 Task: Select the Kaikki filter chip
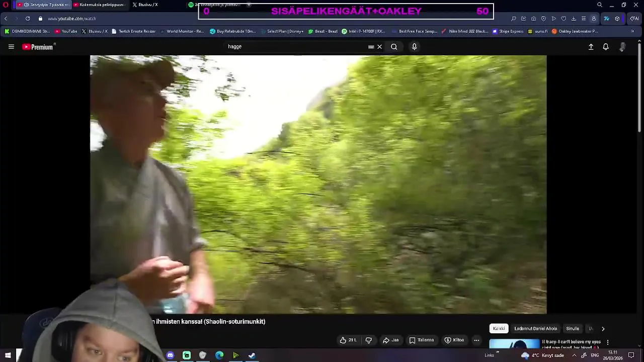tap(499, 329)
